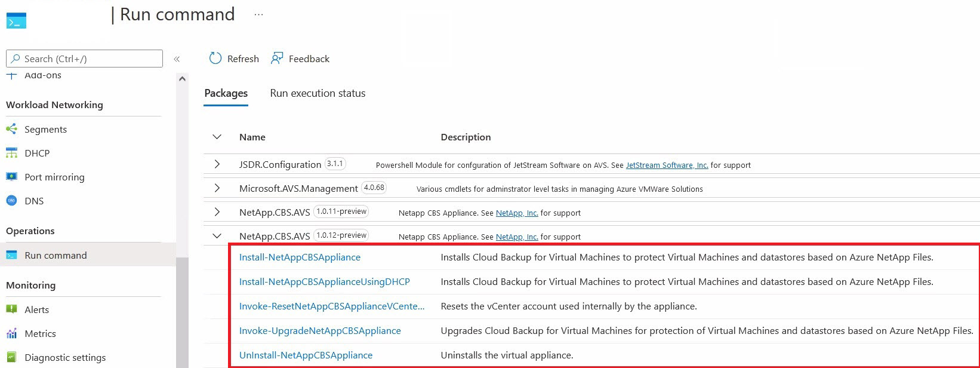Open the Install-NetAppCBSApplianceUsingDHCP command
This screenshot has height=368, width=980.
point(325,281)
